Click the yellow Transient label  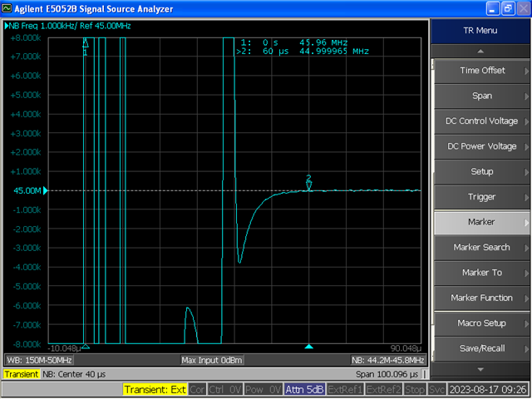(22, 375)
